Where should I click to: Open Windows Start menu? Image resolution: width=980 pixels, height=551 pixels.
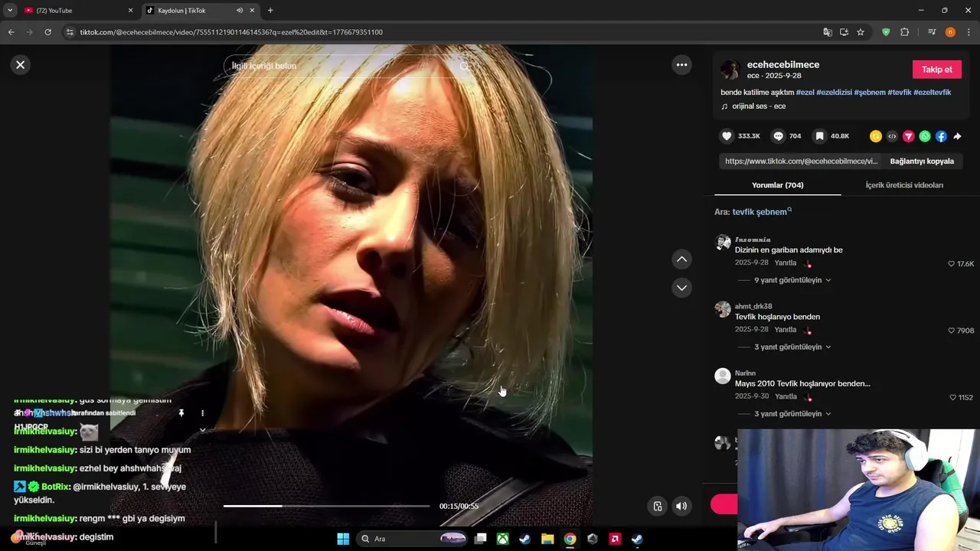[343, 539]
